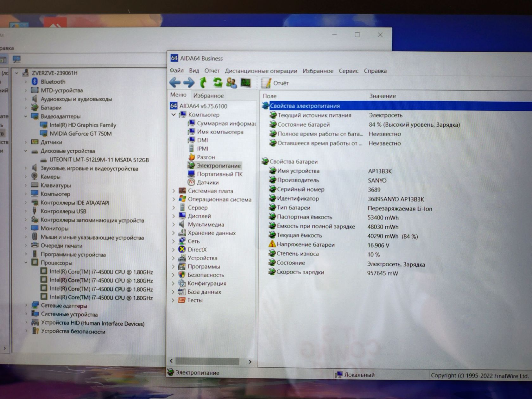This screenshot has width=532, height=399.
Task: Refresh the AIDA64 page with green arrows icon
Action: pos(217,83)
